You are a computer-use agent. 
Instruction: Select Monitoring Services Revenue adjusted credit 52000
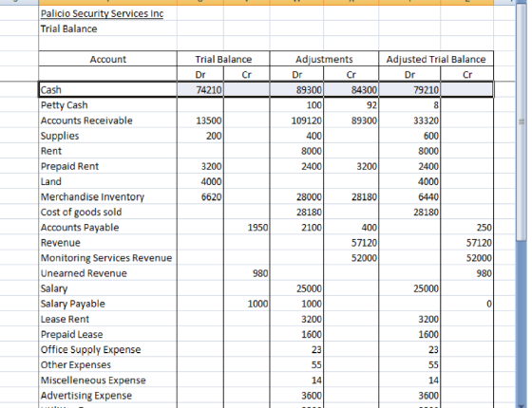[x=467, y=258]
